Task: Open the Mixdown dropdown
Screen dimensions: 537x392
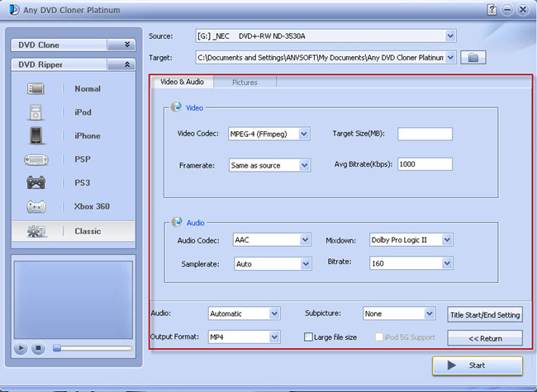Action: click(x=447, y=240)
